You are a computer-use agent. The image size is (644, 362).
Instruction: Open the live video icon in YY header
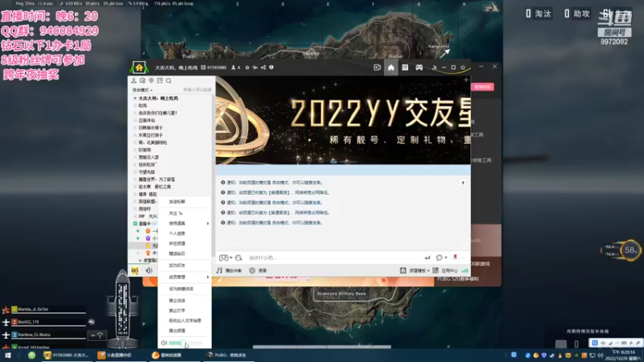[377, 68]
